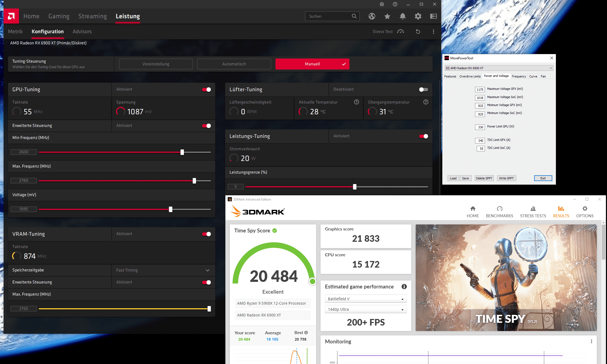Viewport: 607px width, 364px height.
Task: Turn off VRAM-Tuning toggle
Action: (206, 234)
